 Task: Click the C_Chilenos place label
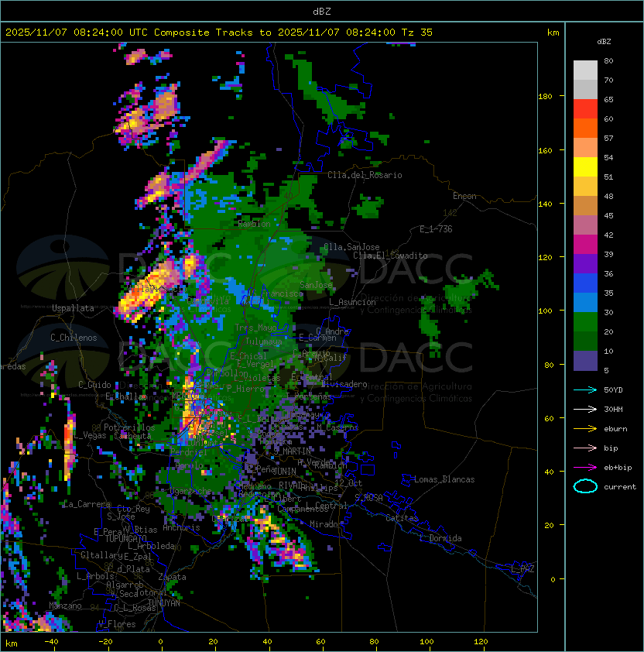tap(74, 338)
